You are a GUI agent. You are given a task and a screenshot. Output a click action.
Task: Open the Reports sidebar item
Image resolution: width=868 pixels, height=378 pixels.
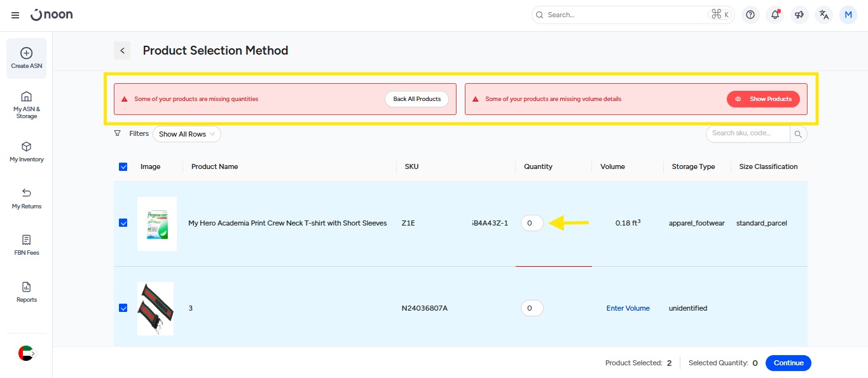coord(27,292)
